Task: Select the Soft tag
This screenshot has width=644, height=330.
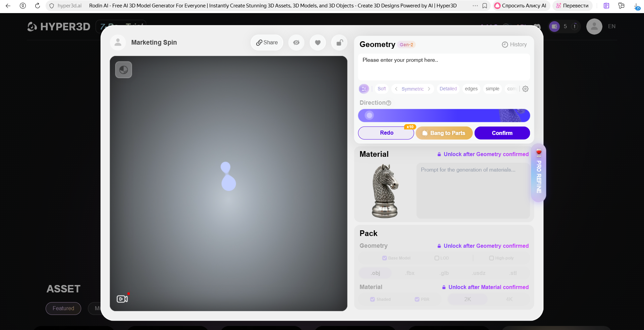Action: pos(381,89)
